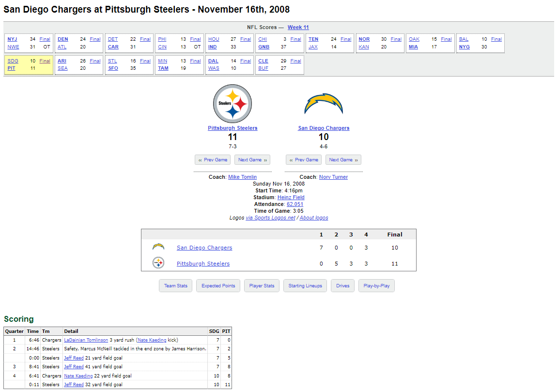
Task: Open the Play-by-Play section
Action: click(x=376, y=285)
